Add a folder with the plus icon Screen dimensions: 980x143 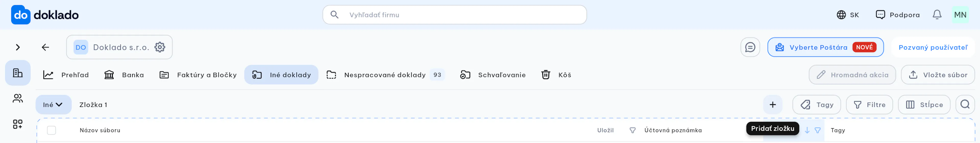772,105
